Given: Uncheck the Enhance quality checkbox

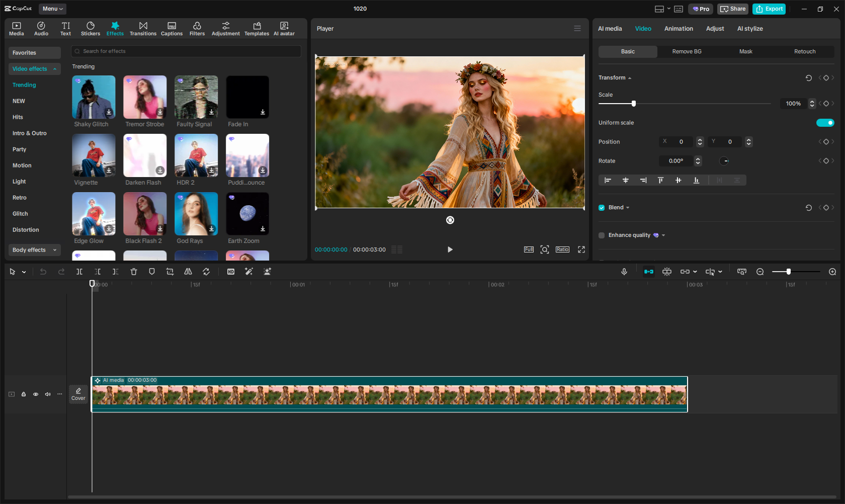Looking at the screenshot, I should [x=601, y=235].
